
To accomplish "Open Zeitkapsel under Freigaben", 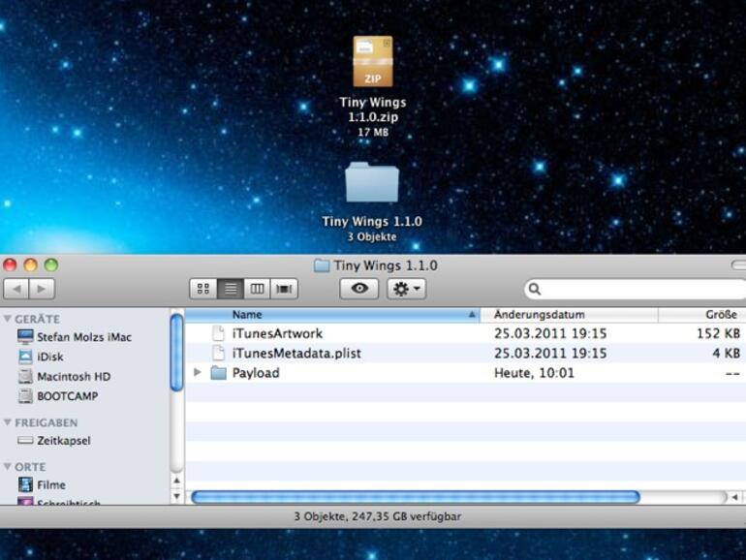I will 53,441.
